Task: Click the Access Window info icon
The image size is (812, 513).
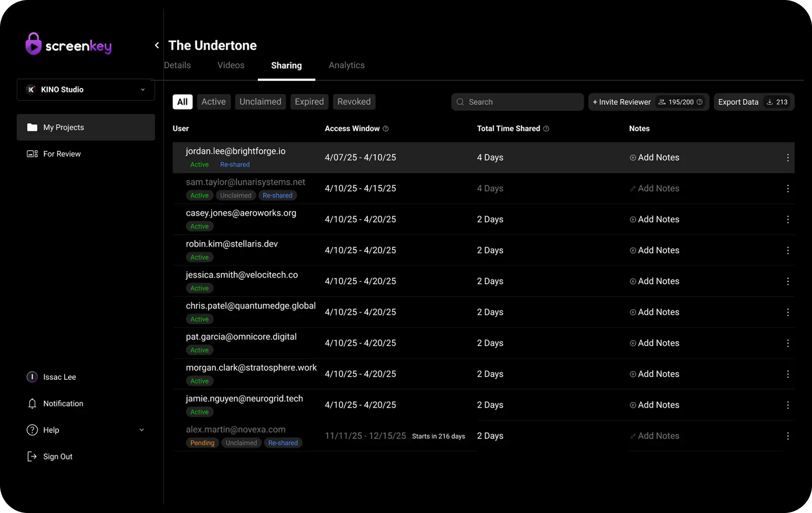Action: (386, 129)
